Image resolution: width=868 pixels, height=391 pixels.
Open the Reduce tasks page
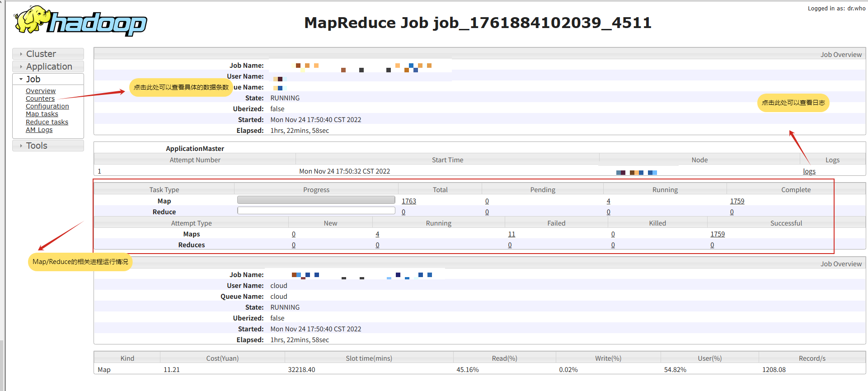coord(47,122)
